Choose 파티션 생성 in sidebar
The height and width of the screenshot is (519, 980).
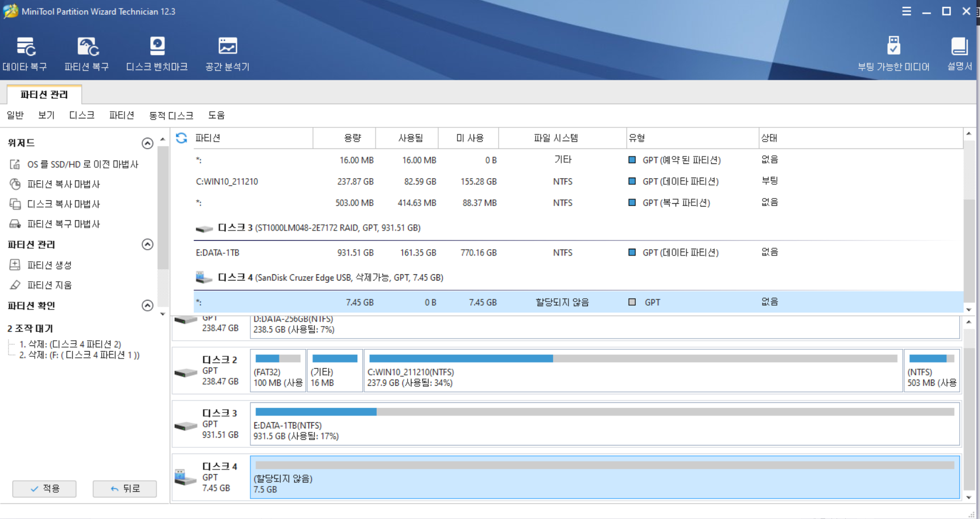[x=41, y=265]
